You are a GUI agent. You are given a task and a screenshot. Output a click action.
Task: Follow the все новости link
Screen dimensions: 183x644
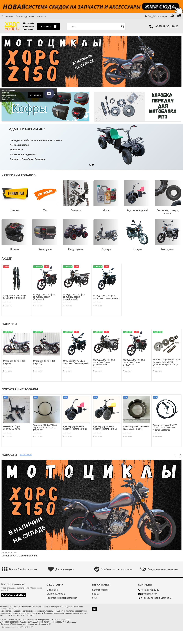[25, 455]
